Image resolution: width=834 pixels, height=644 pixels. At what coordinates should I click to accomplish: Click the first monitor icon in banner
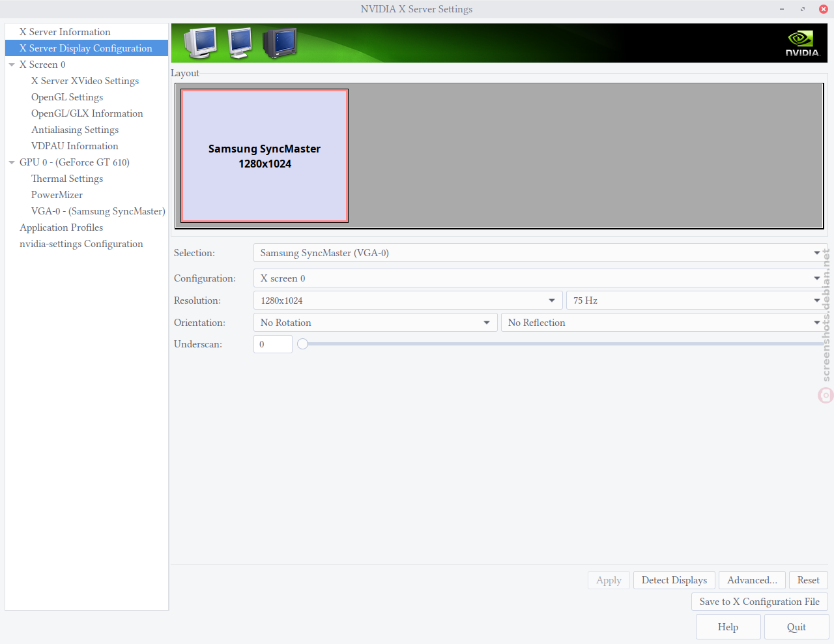click(200, 42)
